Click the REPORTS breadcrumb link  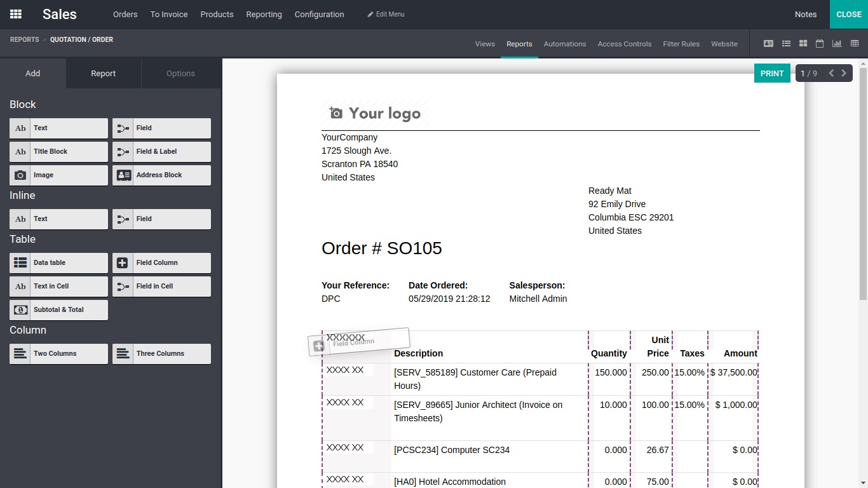coord(24,39)
